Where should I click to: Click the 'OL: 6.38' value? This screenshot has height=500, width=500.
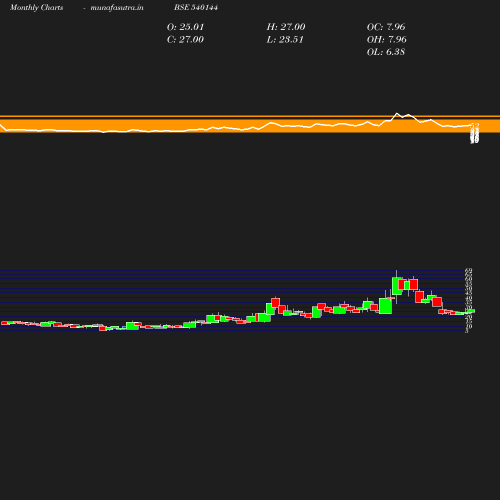tap(386, 52)
